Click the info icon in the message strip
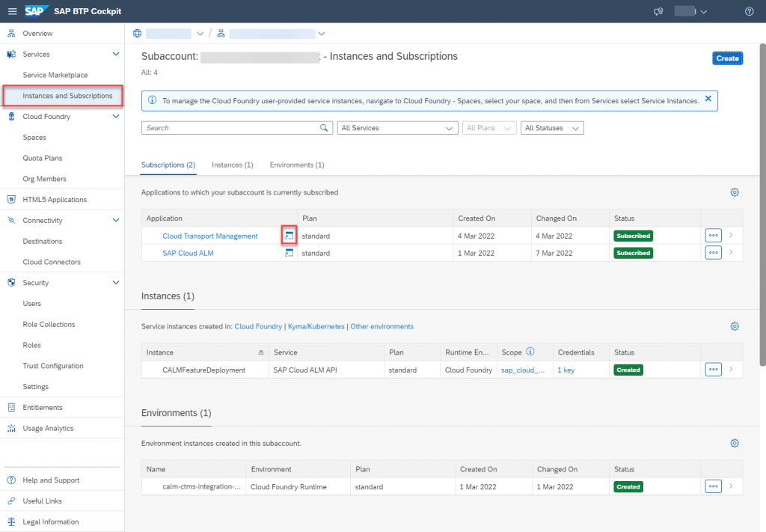766x532 pixels. 153,100
